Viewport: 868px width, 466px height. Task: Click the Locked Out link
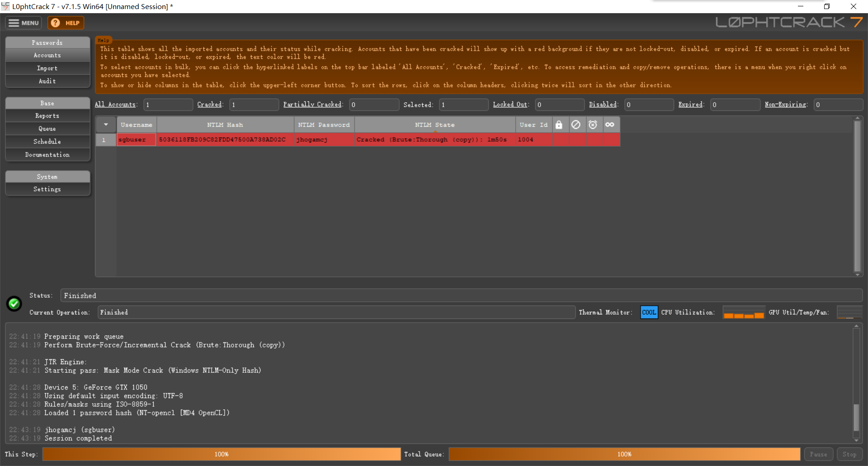pyautogui.click(x=510, y=105)
